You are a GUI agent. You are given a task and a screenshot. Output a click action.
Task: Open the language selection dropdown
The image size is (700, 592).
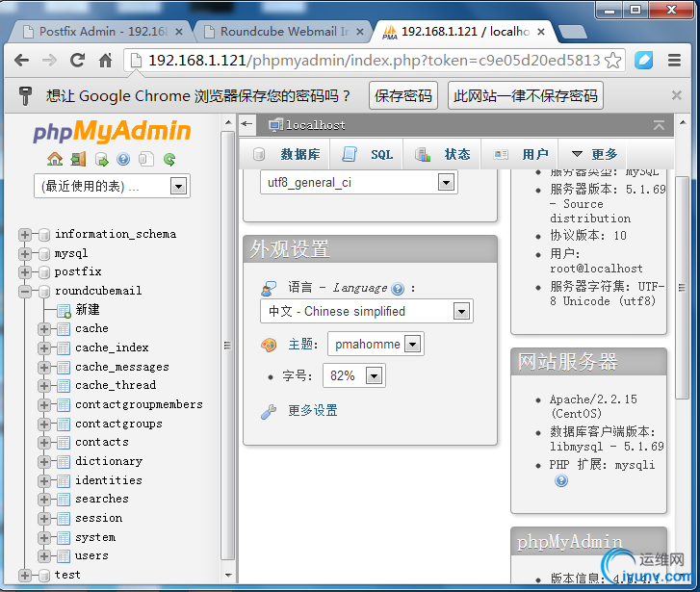[367, 311]
